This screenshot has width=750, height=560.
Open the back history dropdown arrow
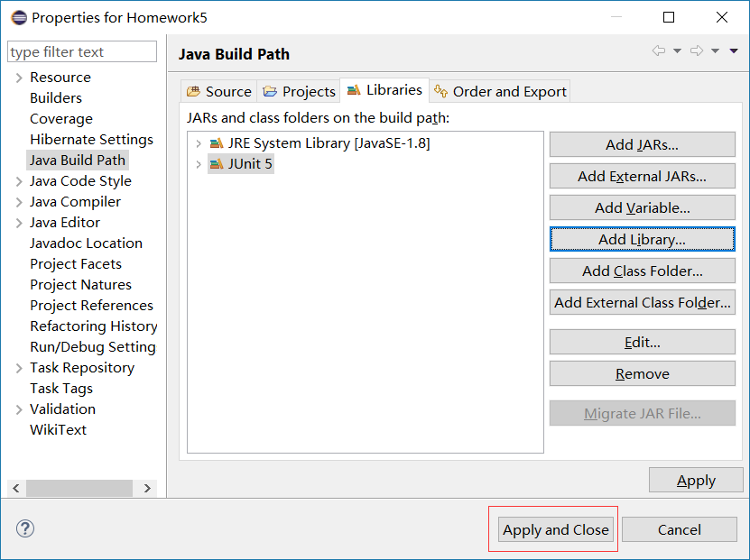[677, 51]
